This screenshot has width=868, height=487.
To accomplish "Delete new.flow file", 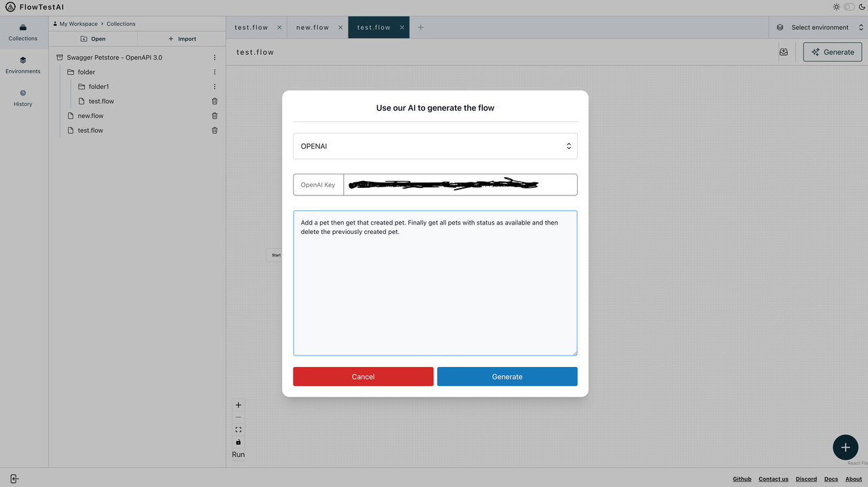I will [x=215, y=116].
